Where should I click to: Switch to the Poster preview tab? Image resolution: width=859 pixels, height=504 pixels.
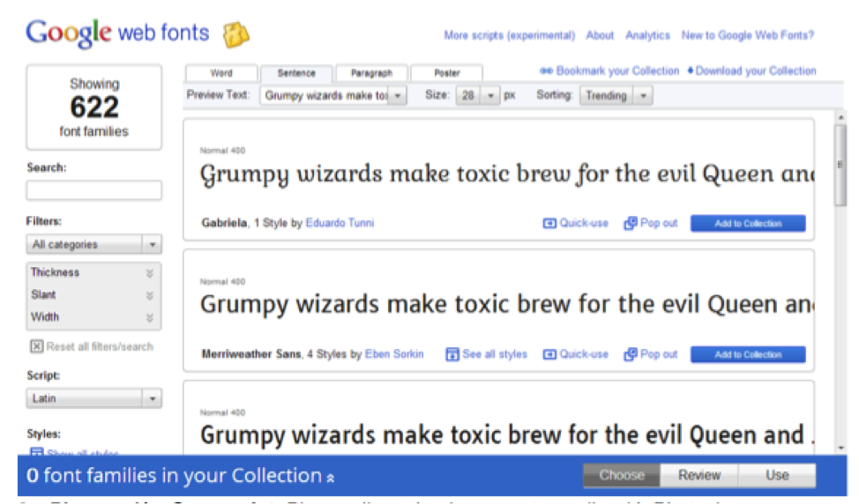coord(446,73)
